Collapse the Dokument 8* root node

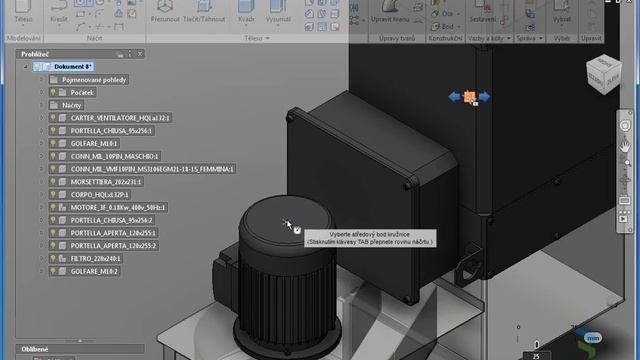point(26,67)
